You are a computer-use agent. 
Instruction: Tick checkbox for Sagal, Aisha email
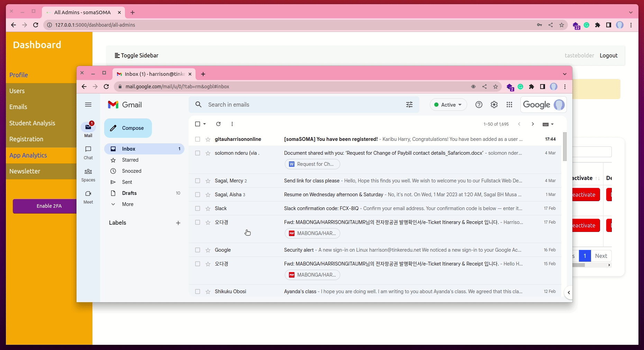pyautogui.click(x=198, y=195)
